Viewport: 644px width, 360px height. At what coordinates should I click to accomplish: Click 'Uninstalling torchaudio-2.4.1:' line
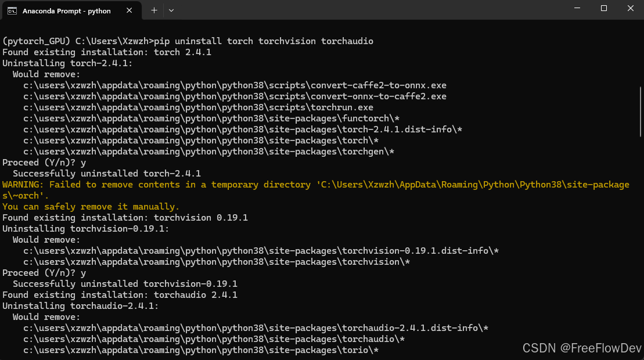tap(81, 306)
